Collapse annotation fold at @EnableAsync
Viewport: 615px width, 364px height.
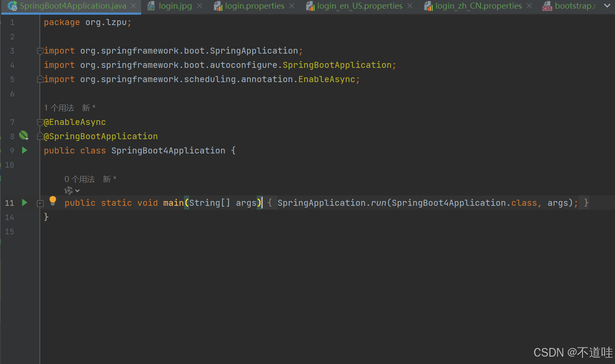[x=40, y=122]
